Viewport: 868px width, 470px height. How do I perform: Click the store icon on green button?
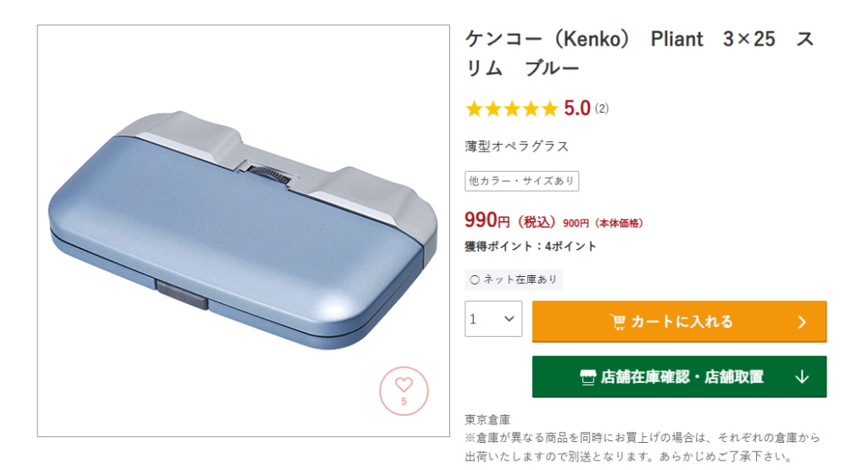tap(588, 377)
